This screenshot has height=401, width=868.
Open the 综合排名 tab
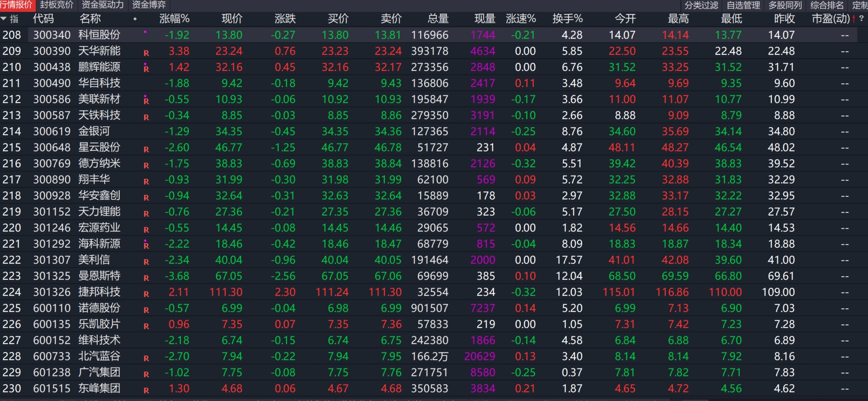[x=827, y=5]
